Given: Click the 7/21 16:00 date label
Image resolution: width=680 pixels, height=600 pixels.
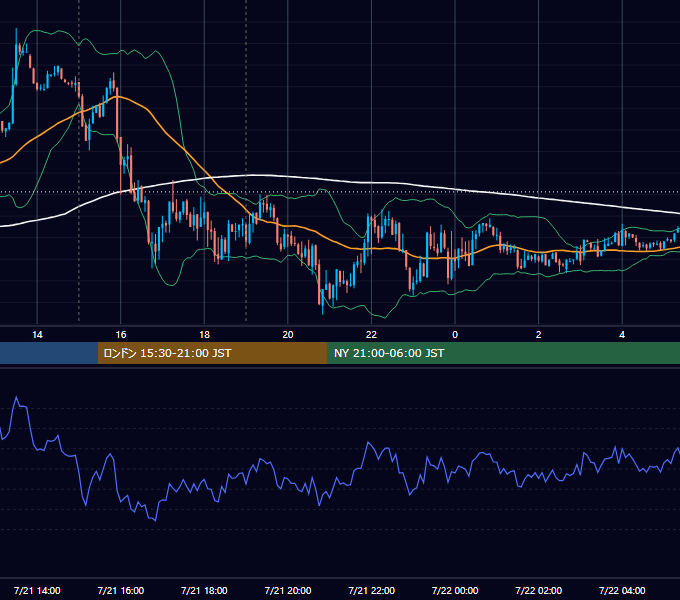Looking at the screenshot, I should 121,590.
